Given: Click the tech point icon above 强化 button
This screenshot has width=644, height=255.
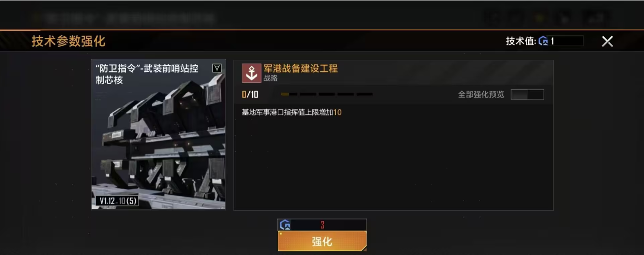Looking at the screenshot, I should point(285,225).
